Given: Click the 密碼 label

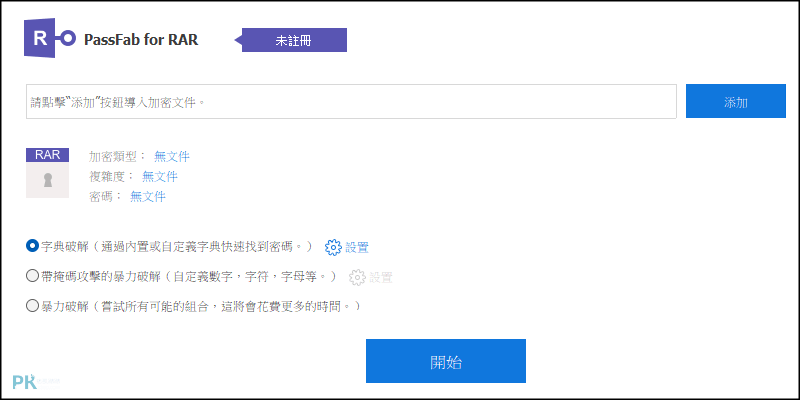Looking at the screenshot, I should pos(105,196).
